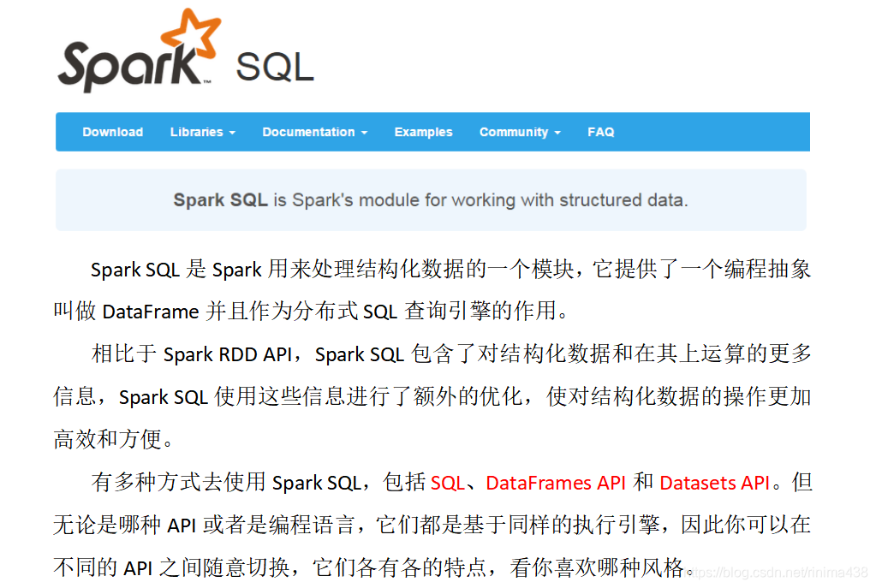Expand the Community dropdown menu
876x588 pixels.
tap(520, 132)
